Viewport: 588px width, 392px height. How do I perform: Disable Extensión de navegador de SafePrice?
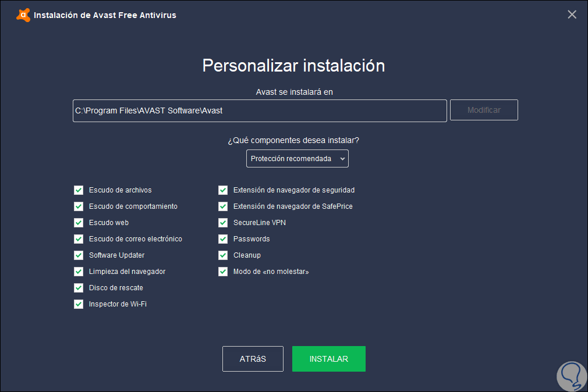click(x=223, y=206)
